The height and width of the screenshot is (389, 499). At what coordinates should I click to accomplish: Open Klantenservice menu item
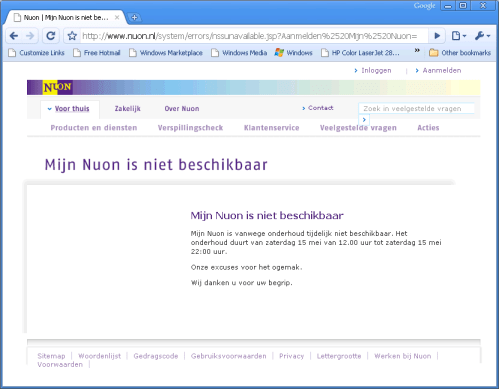pyautogui.click(x=272, y=128)
